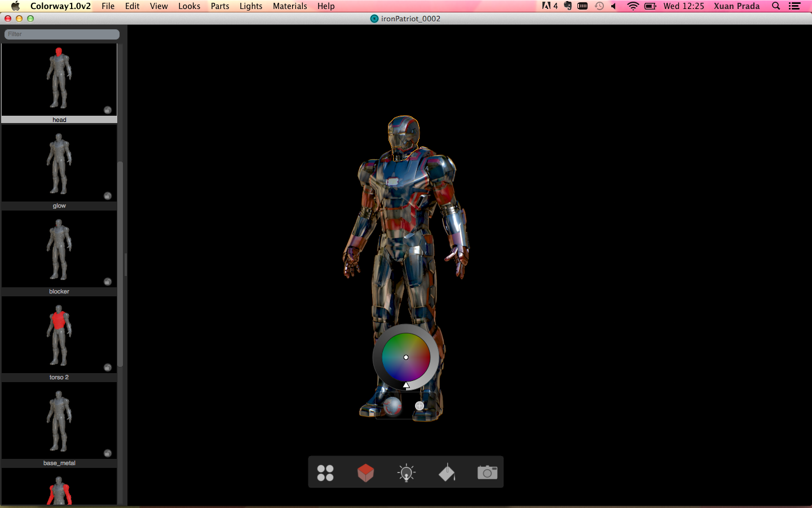Open the Apple menu

(15, 6)
